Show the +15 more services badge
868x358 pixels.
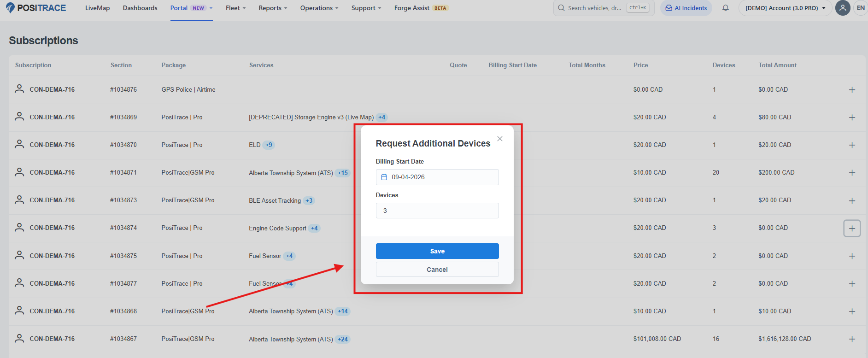[x=343, y=173]
